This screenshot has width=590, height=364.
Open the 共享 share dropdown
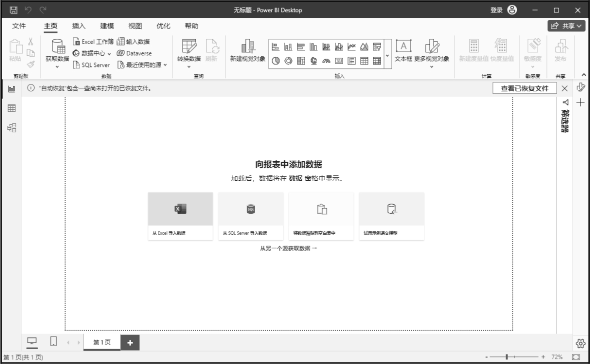tap(566, 26)
